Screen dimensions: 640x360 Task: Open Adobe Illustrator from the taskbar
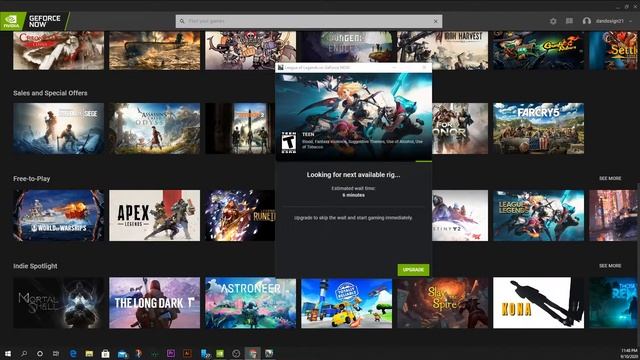point(187,353)
